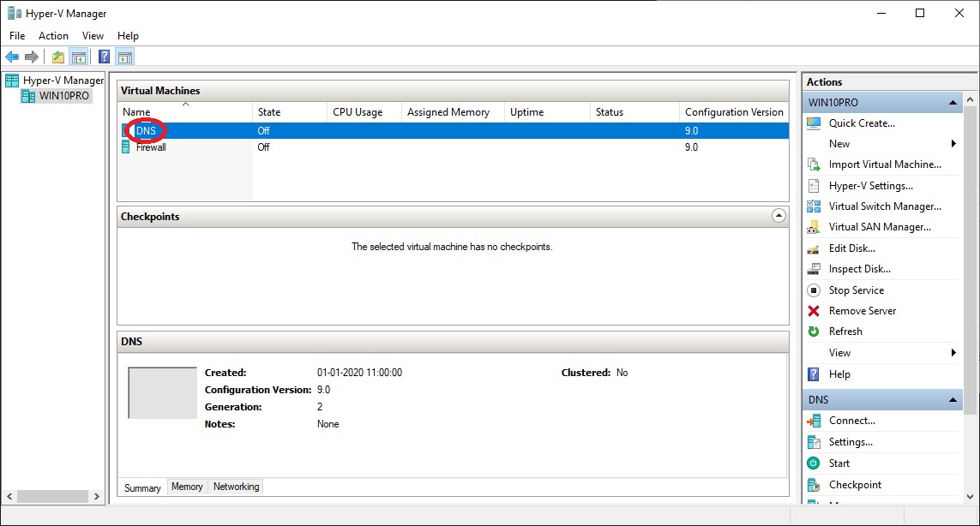Collapse the WIN10PRO actions group

(x=953, y=103)
